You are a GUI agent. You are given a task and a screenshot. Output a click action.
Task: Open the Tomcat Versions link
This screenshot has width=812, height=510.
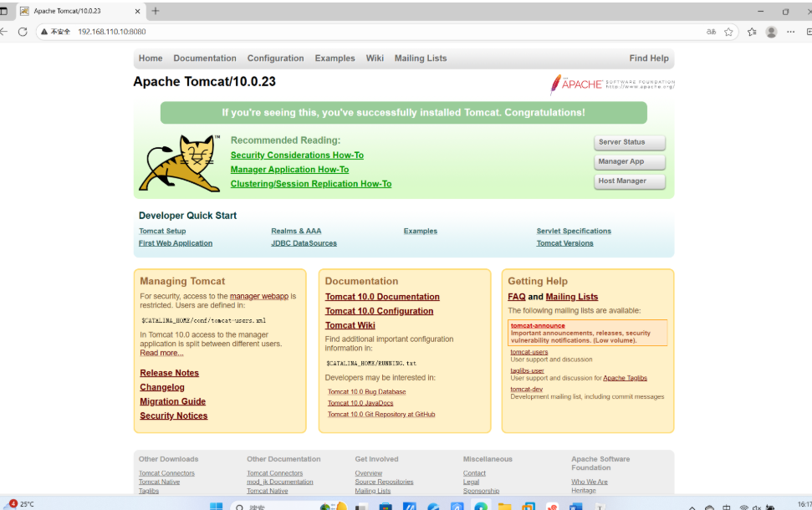click(x=564, y=243)
